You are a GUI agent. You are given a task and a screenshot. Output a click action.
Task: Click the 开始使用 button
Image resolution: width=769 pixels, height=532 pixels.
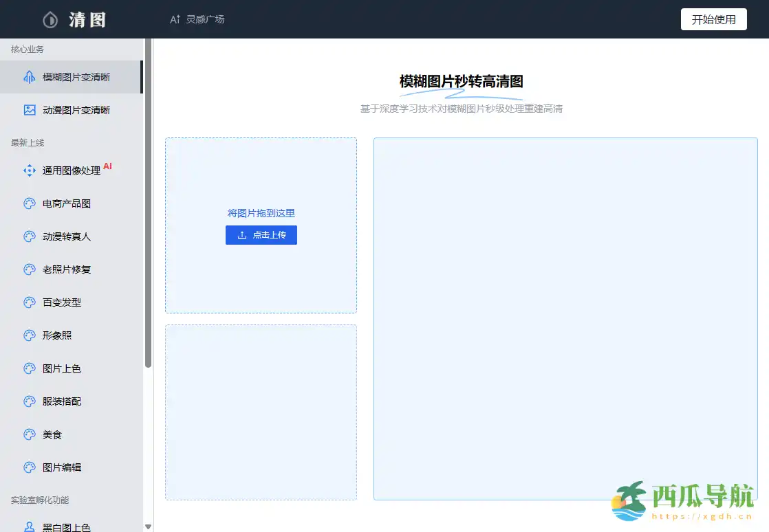tap(713, 19)
